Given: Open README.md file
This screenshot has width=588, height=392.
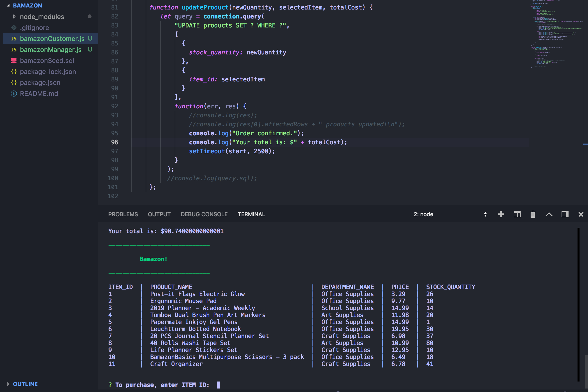Looking at the screenshot, I should coord(39,93).
